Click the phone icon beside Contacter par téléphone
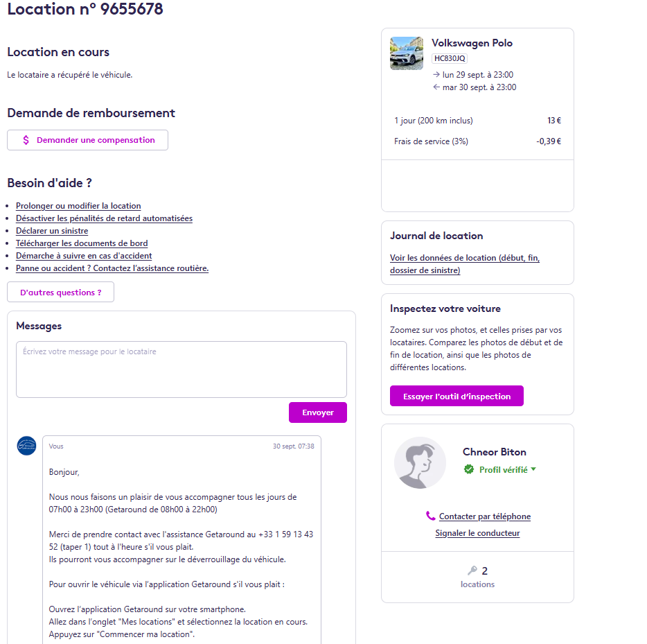Image resolution: width=647 pixels, height=644 pixels. (x=430, y=516)
